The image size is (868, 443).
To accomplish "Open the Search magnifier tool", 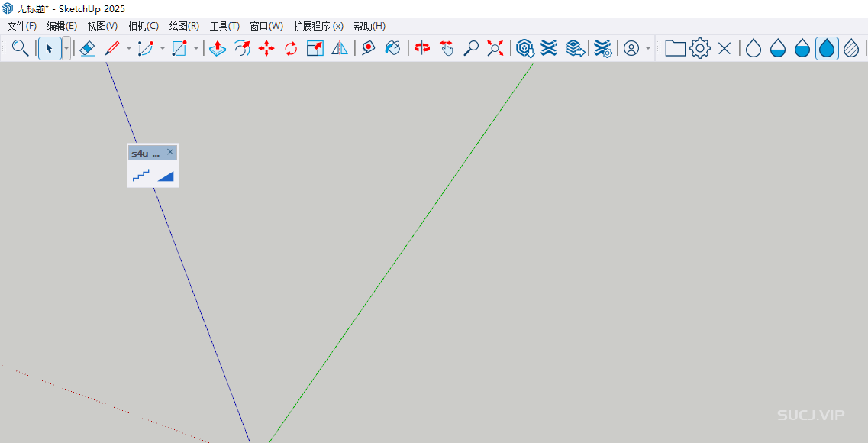I will pyautogui.click(x=20, y=48).
